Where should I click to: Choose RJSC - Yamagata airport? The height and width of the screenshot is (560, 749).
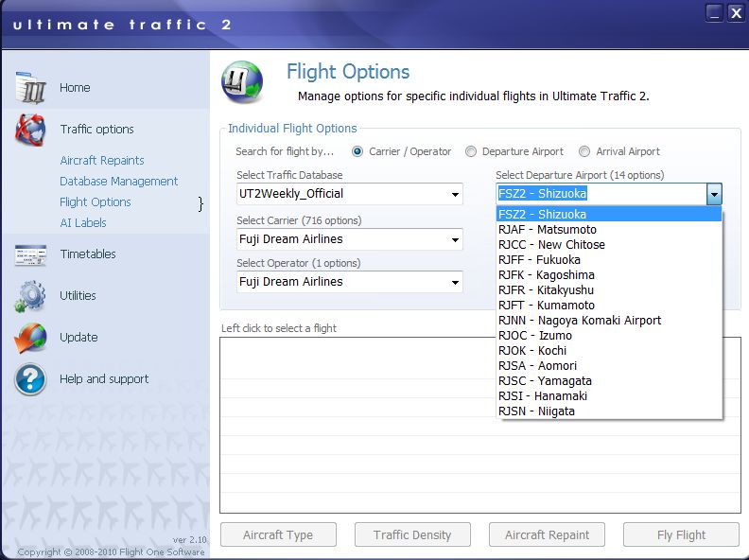(x=609, y=381)
